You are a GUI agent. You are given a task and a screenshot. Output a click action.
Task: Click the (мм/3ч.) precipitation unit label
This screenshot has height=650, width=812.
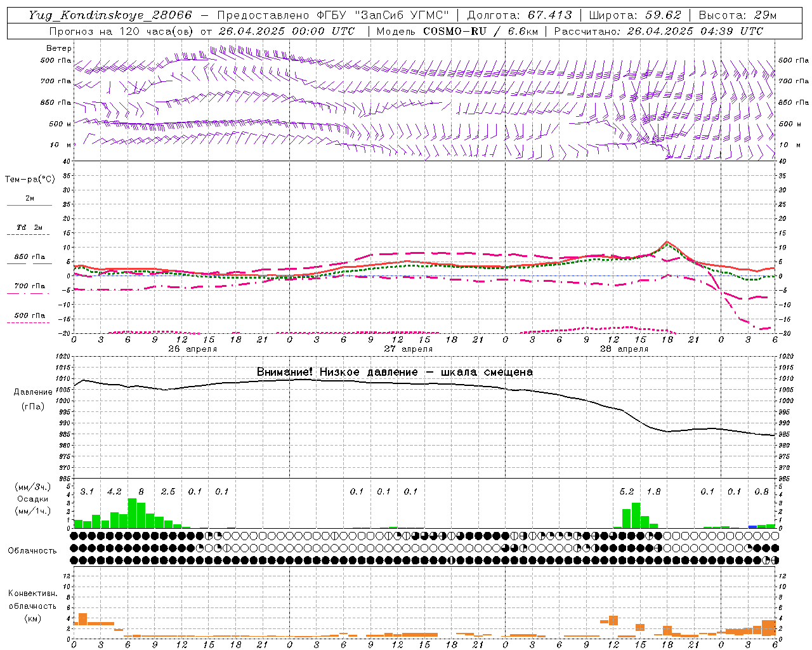coord(33,487)
